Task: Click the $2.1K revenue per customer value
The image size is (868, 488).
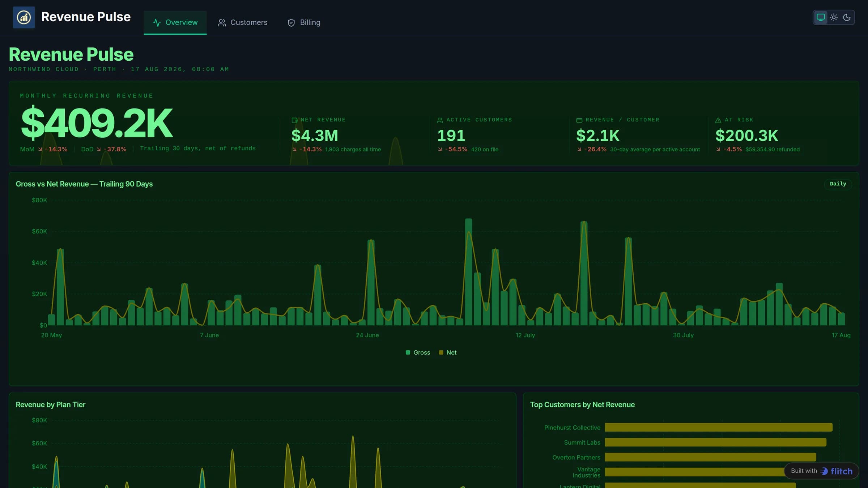Action: [x=598, y=136]
